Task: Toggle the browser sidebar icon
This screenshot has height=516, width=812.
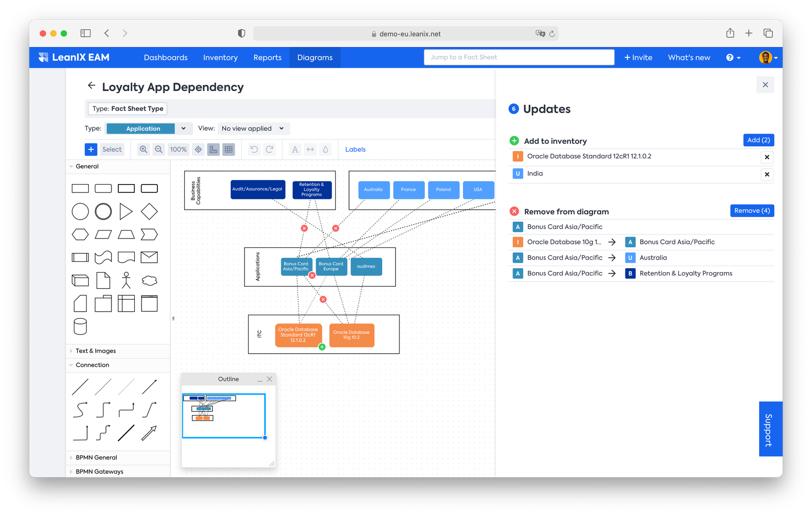Action: 86,33
